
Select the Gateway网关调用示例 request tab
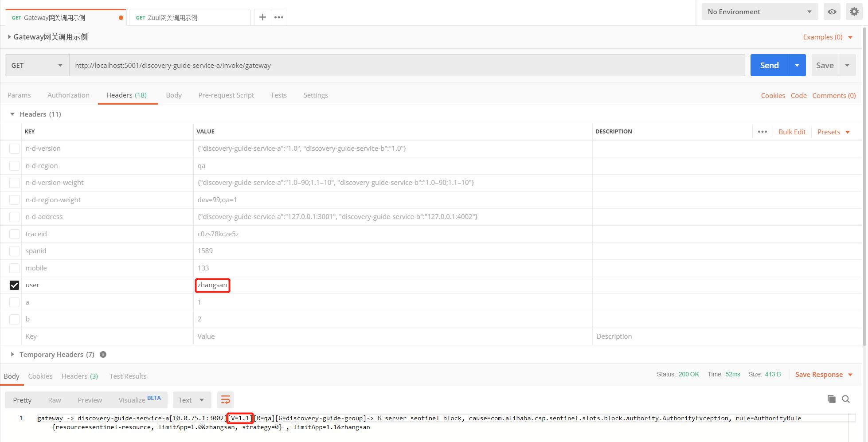click(x=66, y=18)
